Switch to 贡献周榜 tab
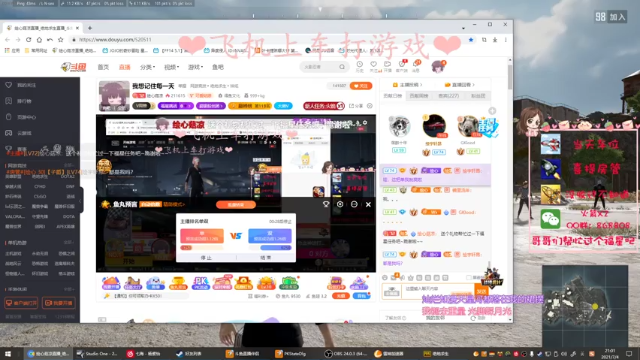The height and width of the screenshot is (360, 640). [x=419, y=96]
